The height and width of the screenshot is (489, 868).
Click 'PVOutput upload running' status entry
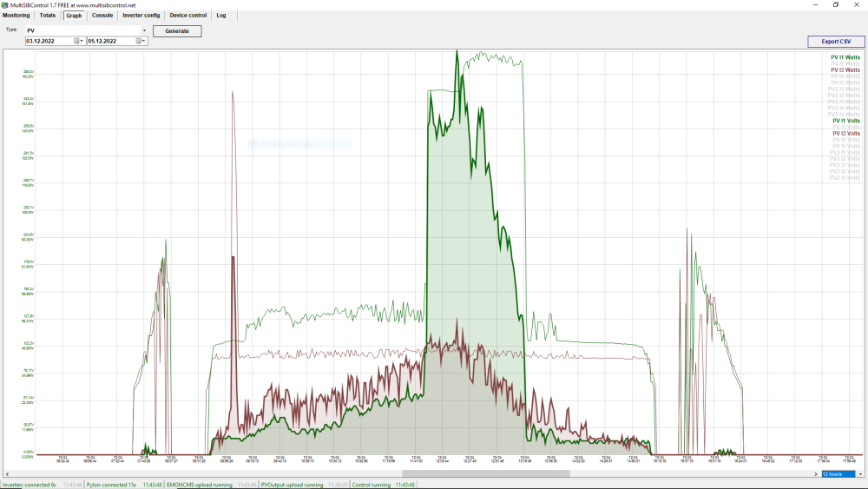(x=292, y=486)
